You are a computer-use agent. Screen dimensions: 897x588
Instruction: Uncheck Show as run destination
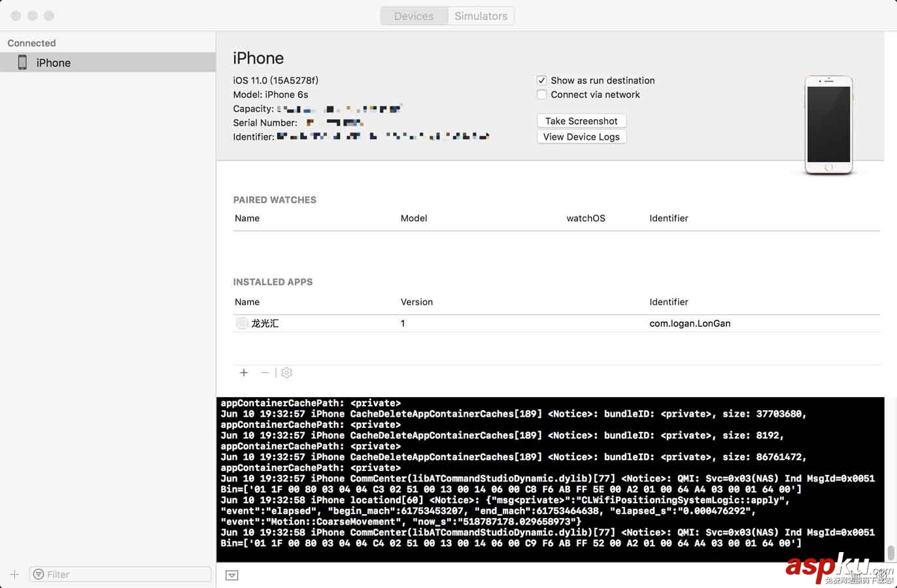tap(542, 80)
